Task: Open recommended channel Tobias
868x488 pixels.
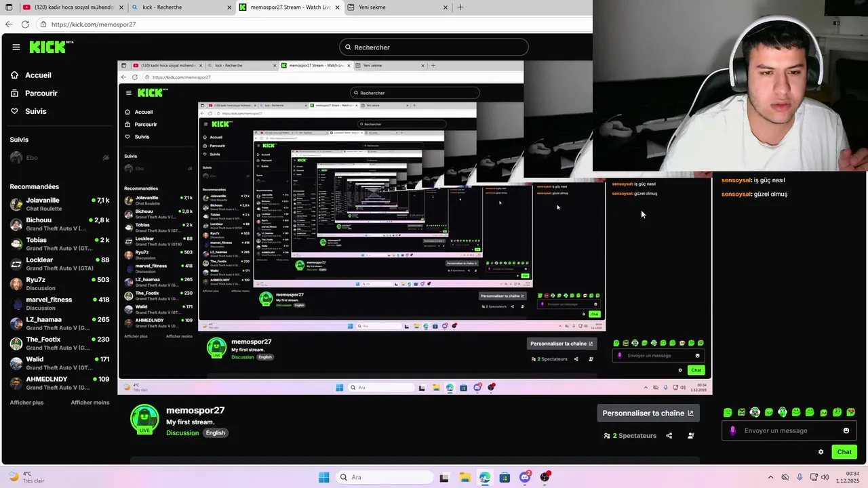Action: 60,244
